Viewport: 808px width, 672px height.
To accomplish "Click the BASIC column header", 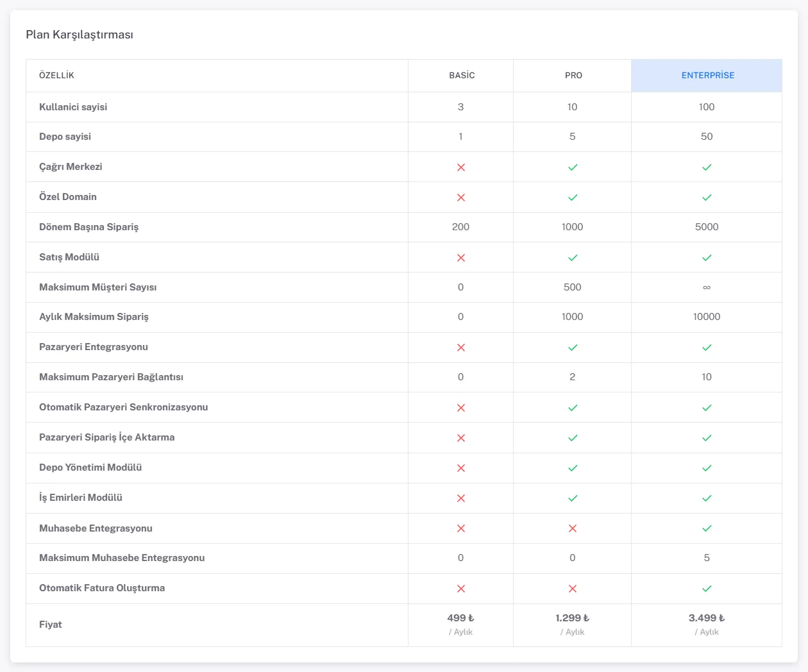I will click(462, 75).
